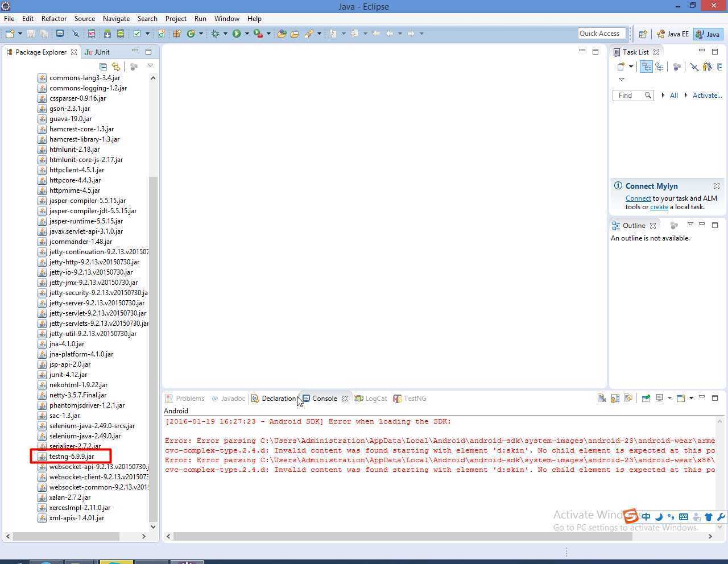Click the Open Perspective icon
This screenshot has height=564, width=728.
(643, 34)
